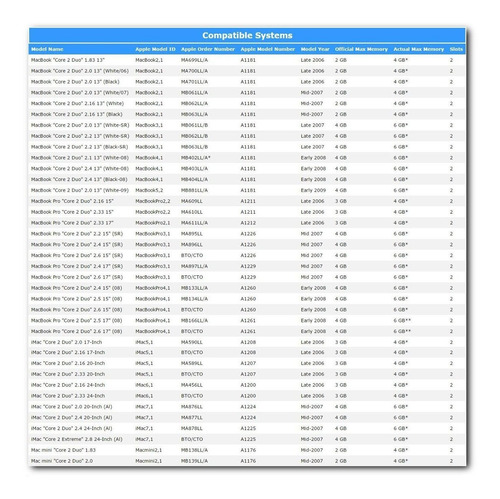Select Mac mini "Core 2 Duo" 2.0
The image size is (500, 499).
coord(62,461)
